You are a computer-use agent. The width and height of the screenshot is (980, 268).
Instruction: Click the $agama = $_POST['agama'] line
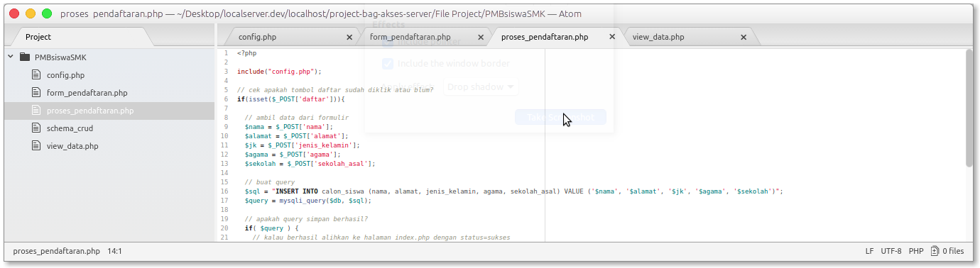293,155
